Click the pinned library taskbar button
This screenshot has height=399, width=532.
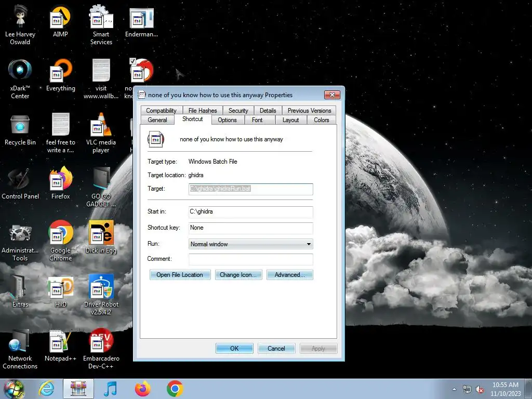click(78, 389)
